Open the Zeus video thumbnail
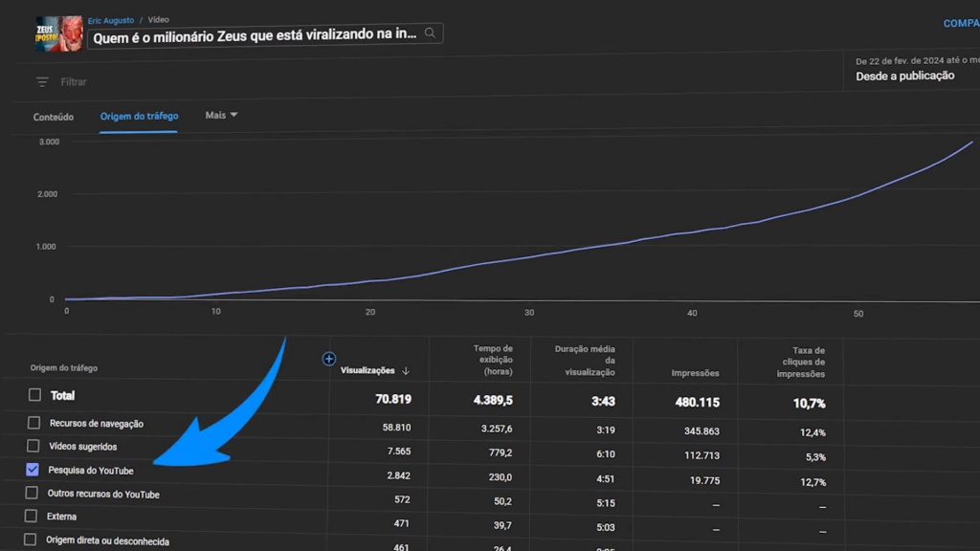 pyautogui.click(x=58, y=33)
